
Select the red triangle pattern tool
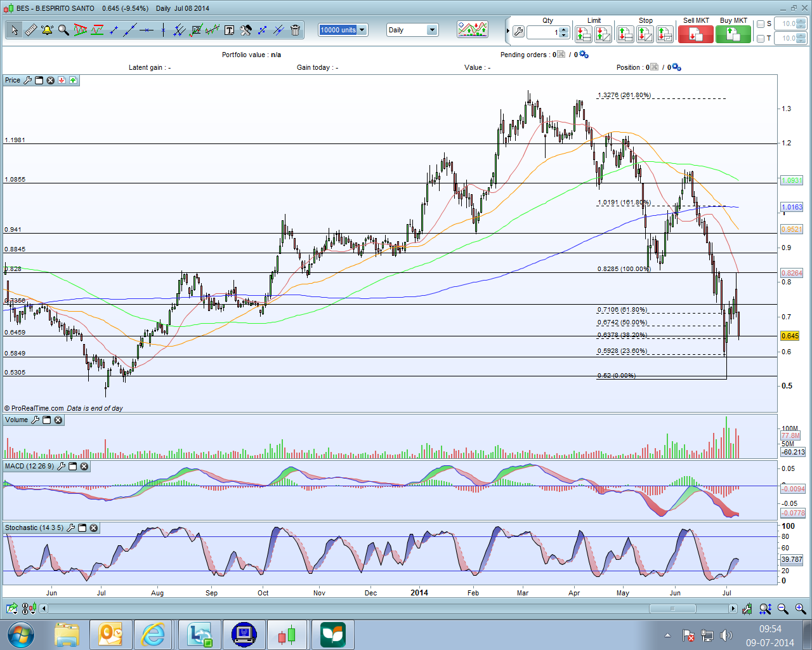(81, 30)
